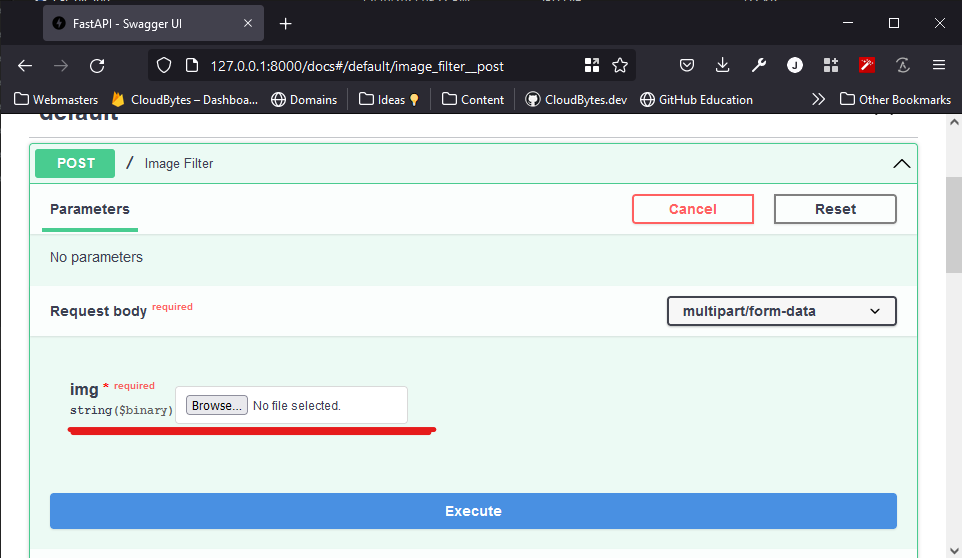962x558 pixels.
Task: Click the page scrollbar thumb
Action: coord(954,226)
